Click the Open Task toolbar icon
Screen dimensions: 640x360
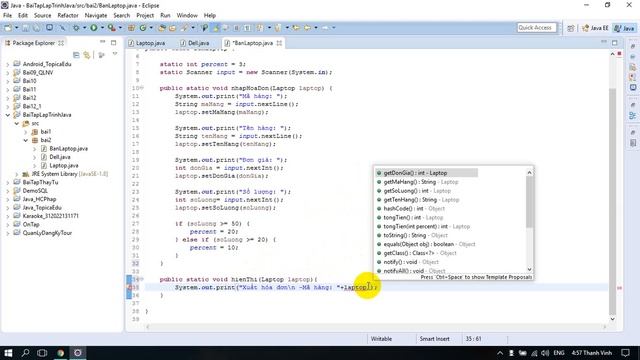pyautogui.click(x=173, y=28)
